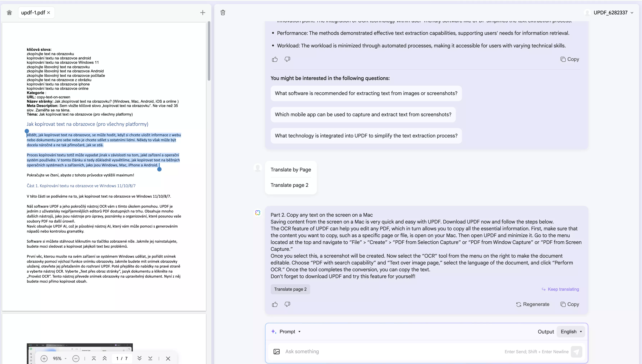This screenshot has width=642, height=364.
Task: Open a new tab with the plus icon
Action: (x=203, y=12)
